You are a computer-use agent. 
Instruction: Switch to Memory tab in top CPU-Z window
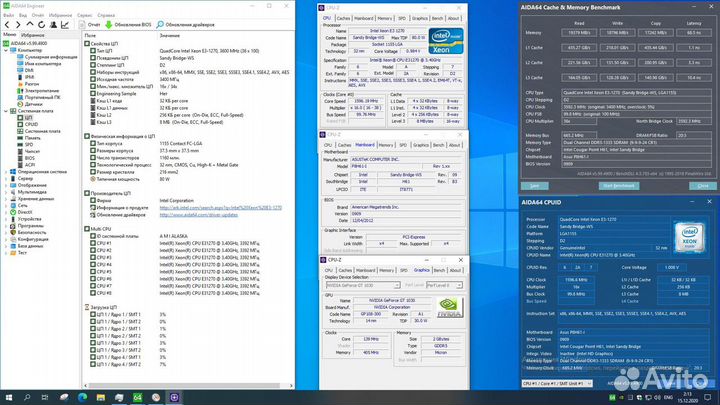click(x=385, y=18)
